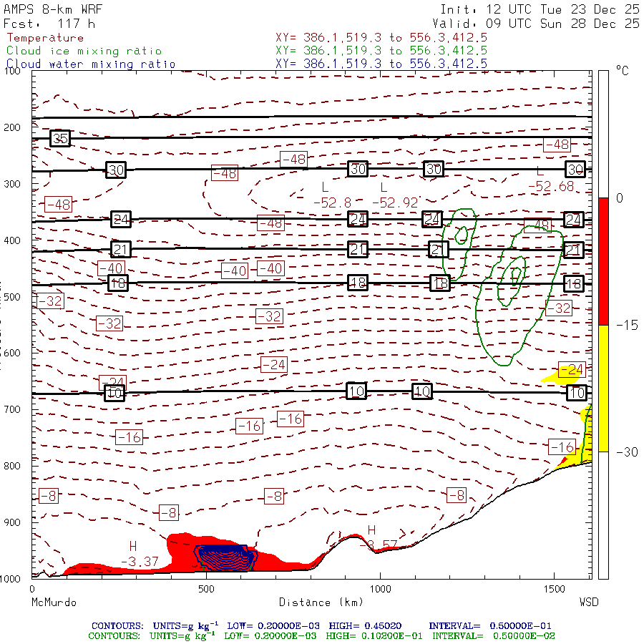Click the '1000' distance axis tick label
This screenshot has height=644, width=644.
pyautogui.click(x=380, y=589)
